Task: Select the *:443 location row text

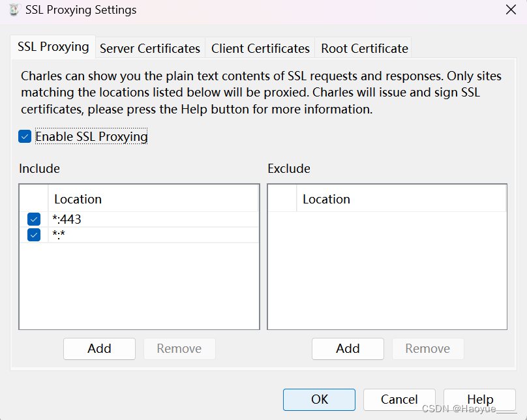Action: click(x=67, y=219)
